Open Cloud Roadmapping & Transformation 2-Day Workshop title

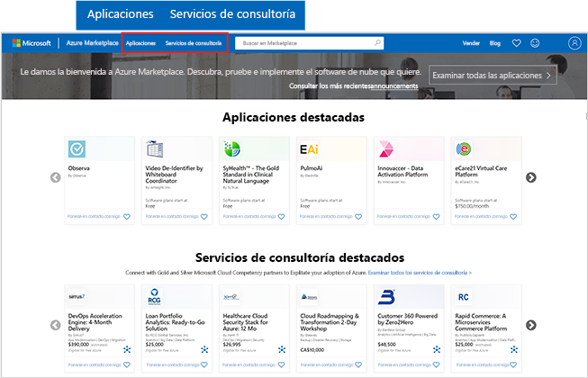330,322
